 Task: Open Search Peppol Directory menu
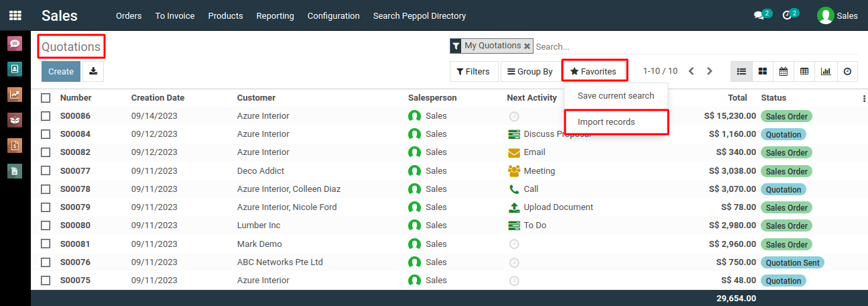420,15
